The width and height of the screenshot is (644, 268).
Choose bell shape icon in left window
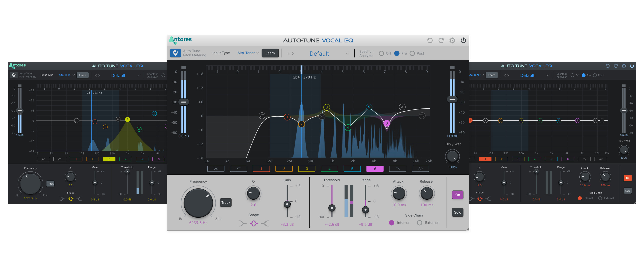click(x=71, y=199)
